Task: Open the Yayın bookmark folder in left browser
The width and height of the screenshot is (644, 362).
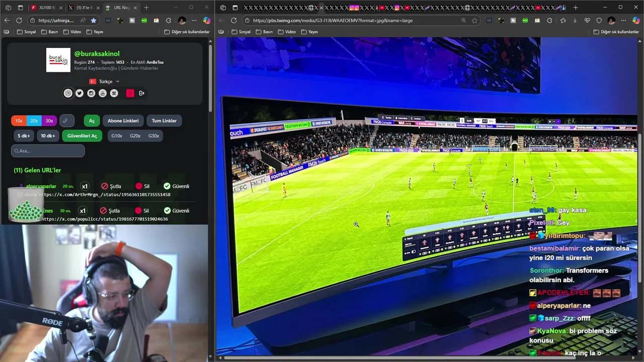Action: tap(95, 32)
